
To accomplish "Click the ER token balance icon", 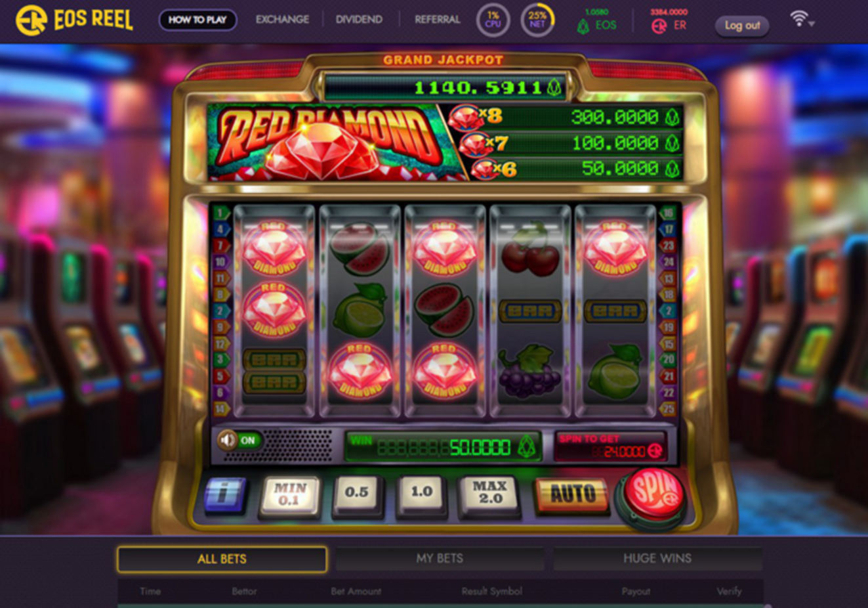I will click(x=659, y=26).
